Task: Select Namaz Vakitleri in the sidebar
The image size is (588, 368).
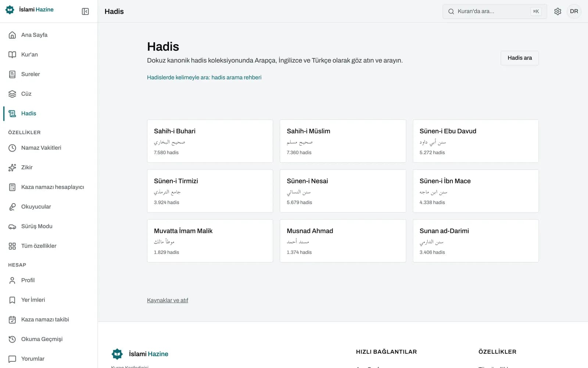Action: click(x=49, y=148)
